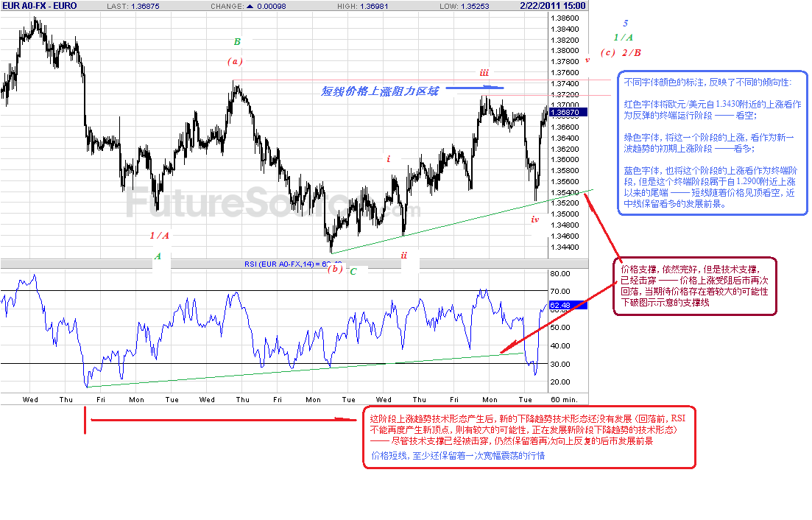Click the 1.34800 price axis label
Viewport: 812px width, 520px height.
coord(565,225)
